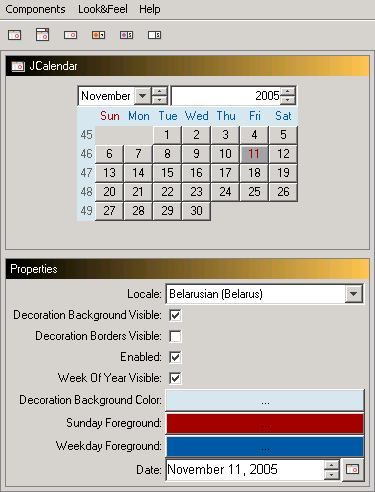Open the calendar popup button beside the Date field
This screenshot has height=492, width=375.
tap(353, 469)
